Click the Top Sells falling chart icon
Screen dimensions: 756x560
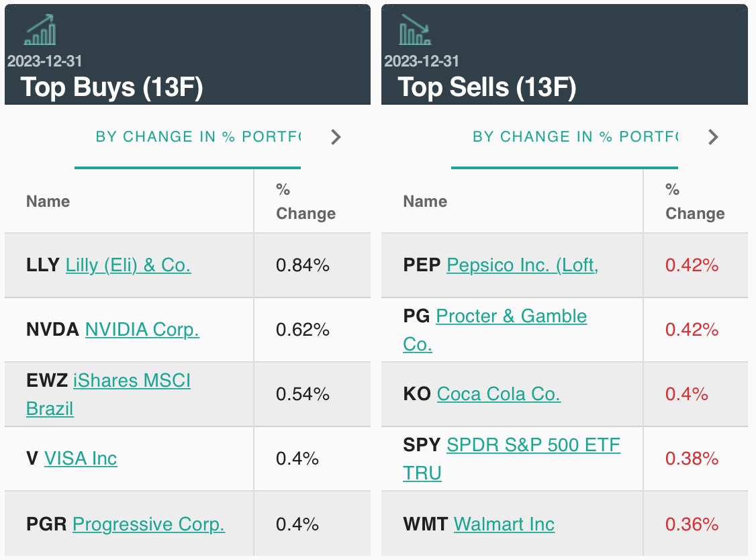coord(415,31)
